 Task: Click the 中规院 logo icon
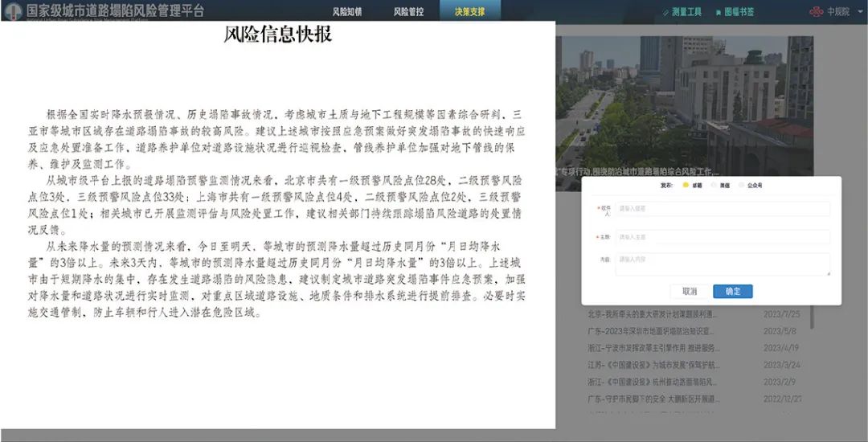[x=818, y=12]
